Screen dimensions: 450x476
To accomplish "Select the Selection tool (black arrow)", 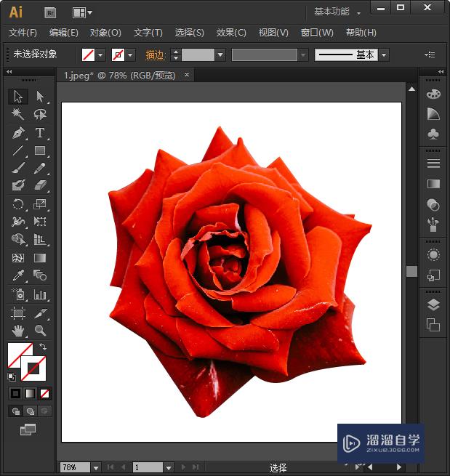I will tap(18, 97).
